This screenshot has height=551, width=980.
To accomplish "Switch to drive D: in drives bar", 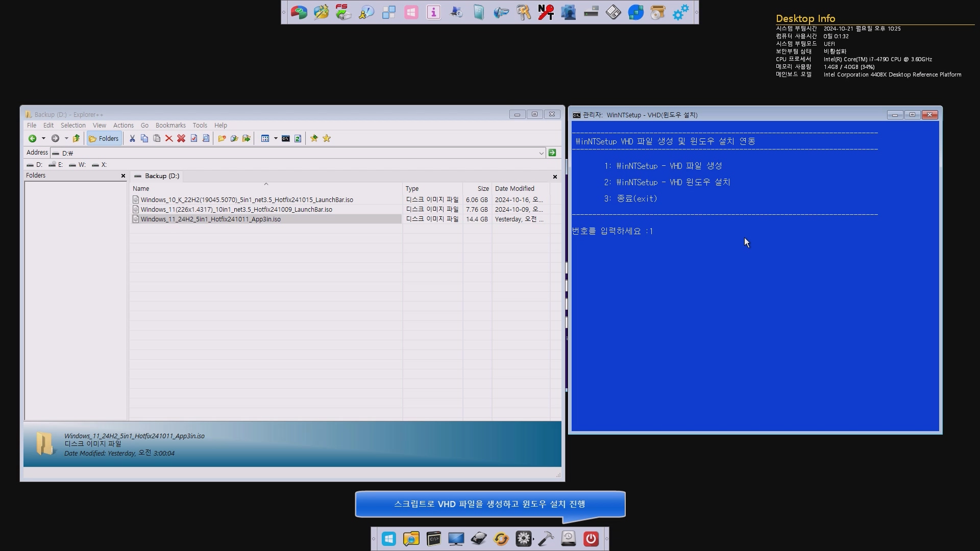I will pos(35,165).
